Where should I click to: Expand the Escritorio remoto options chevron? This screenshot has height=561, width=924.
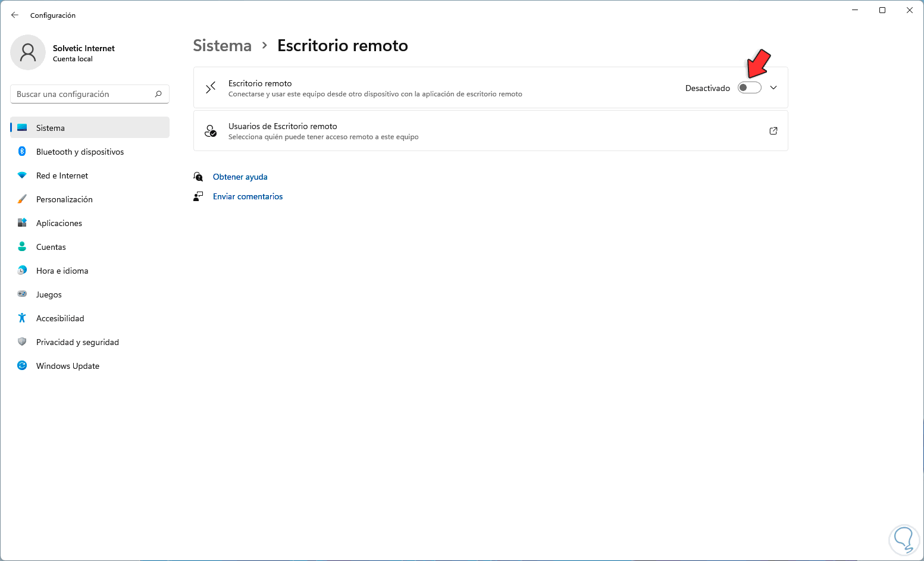tap(773, 88)
